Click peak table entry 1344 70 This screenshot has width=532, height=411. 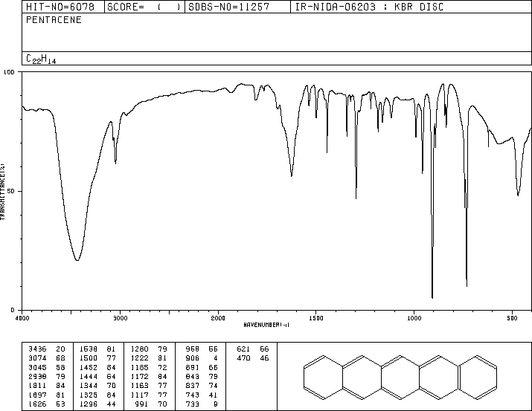97,386
